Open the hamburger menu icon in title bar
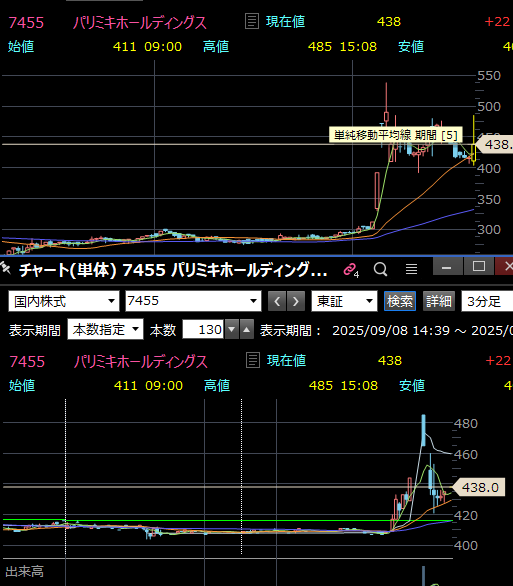 (411, 269)
